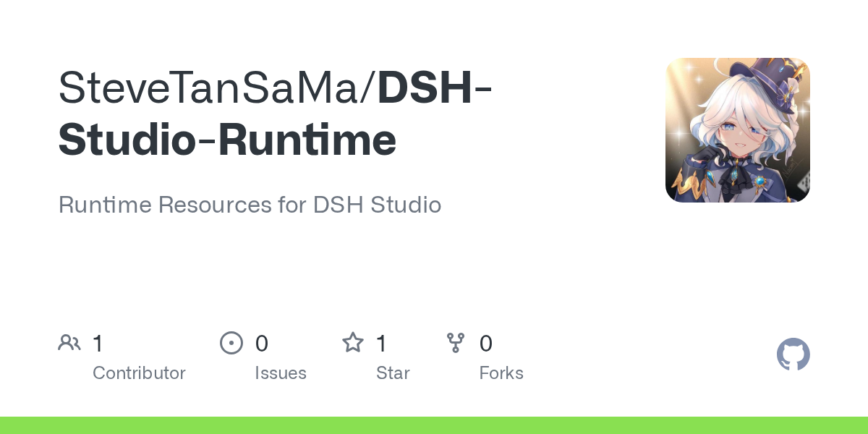Click the star outline icon
The width and height of the screenshot is (868, 434).
pos(353,343)
